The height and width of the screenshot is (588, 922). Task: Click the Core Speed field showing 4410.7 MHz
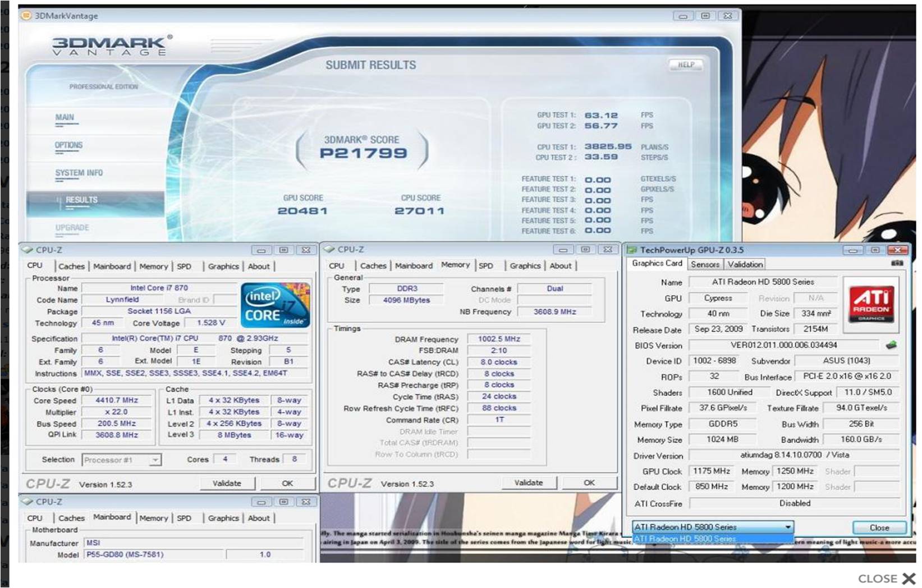(117, 401)
